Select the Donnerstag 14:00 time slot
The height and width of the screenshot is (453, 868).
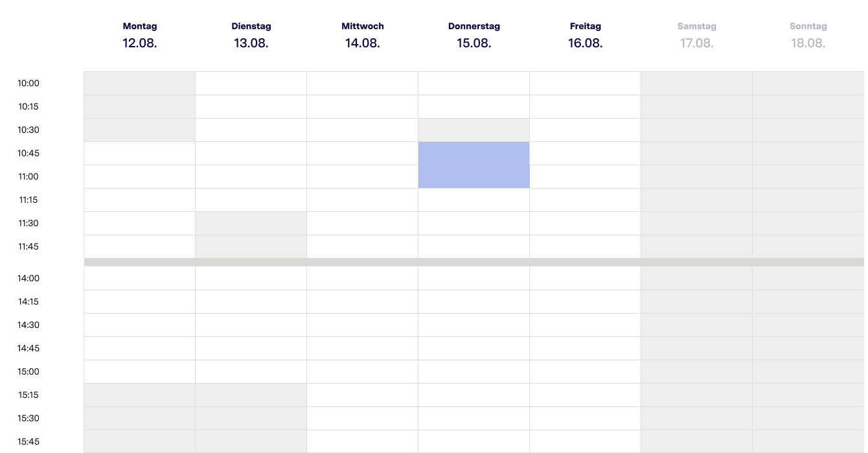(474, 279)
